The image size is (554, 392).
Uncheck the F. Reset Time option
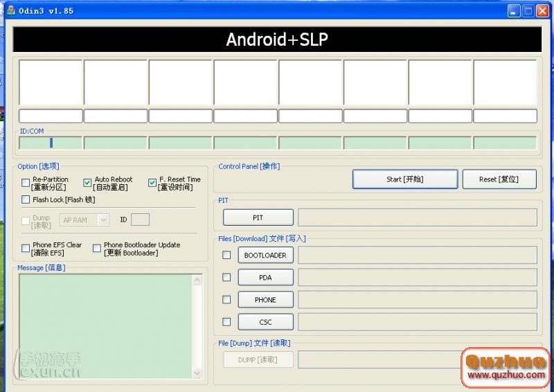click(152, 183)
